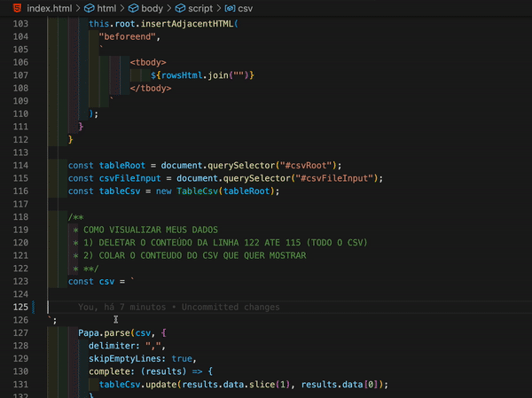
Task: Choose the script breadcrumb segment
Action: 200,9
